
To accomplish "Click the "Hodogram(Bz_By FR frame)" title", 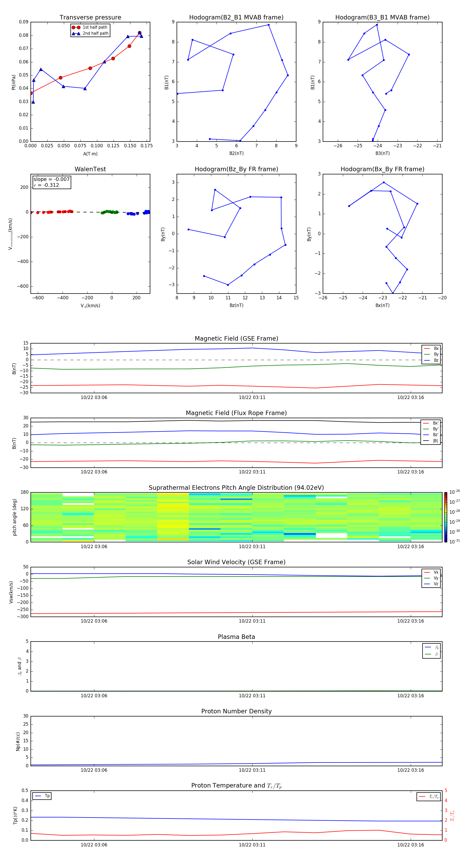I will tap(236, 169).
